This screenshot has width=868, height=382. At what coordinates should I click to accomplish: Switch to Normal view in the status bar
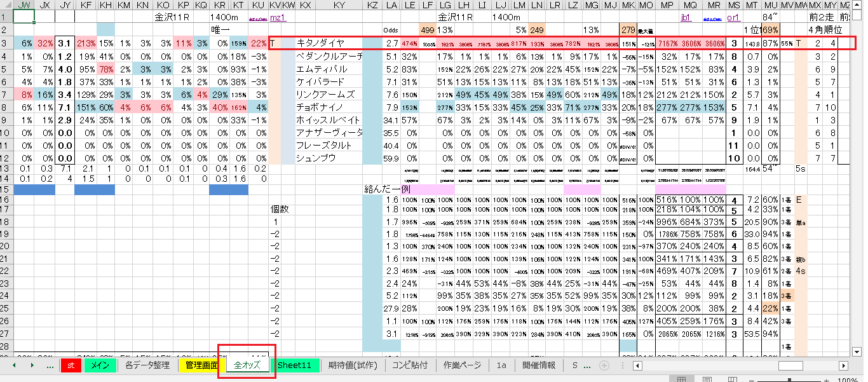(682, 379)
